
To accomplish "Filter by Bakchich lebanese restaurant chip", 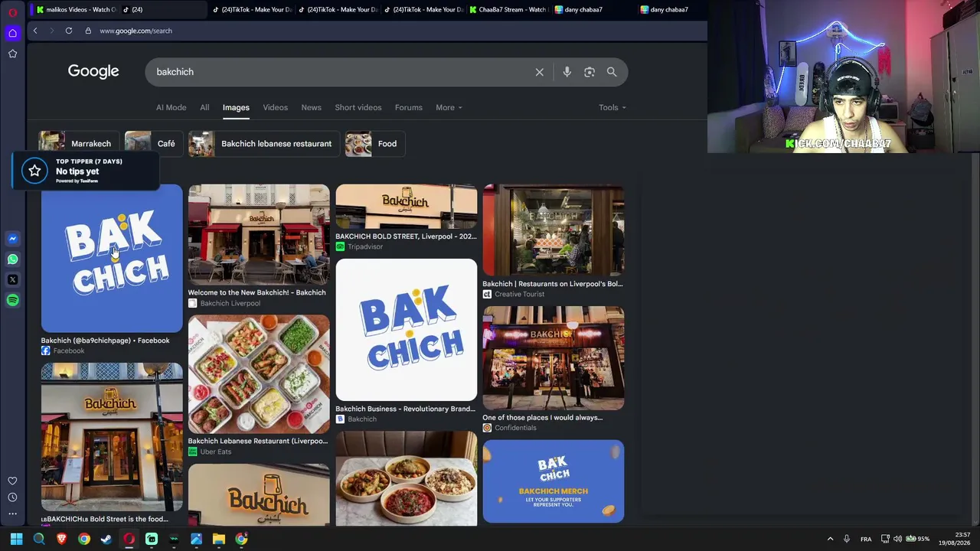I will pos(263,144).
